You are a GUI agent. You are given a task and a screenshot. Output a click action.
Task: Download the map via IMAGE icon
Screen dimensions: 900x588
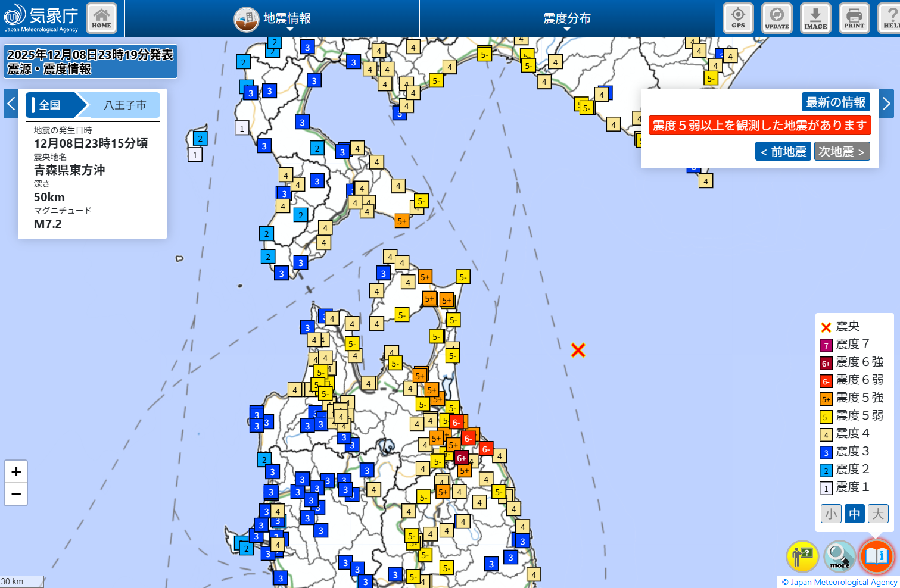(815, 18)
